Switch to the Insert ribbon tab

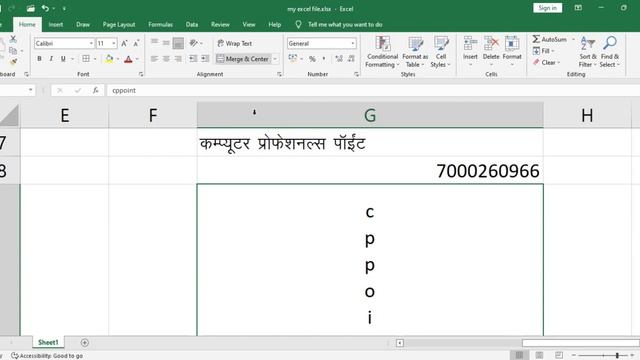click(56, 24)
